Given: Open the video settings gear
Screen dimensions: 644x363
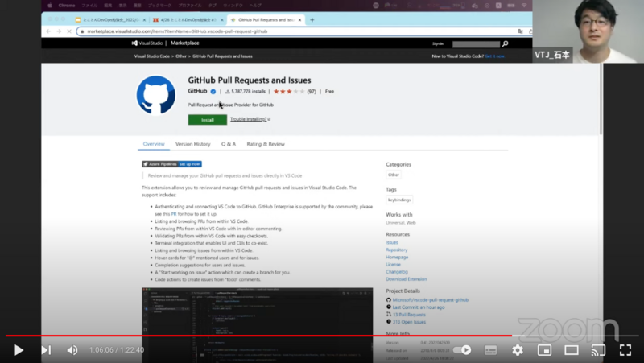Looking at the screenshot, I should coord(518,350).
